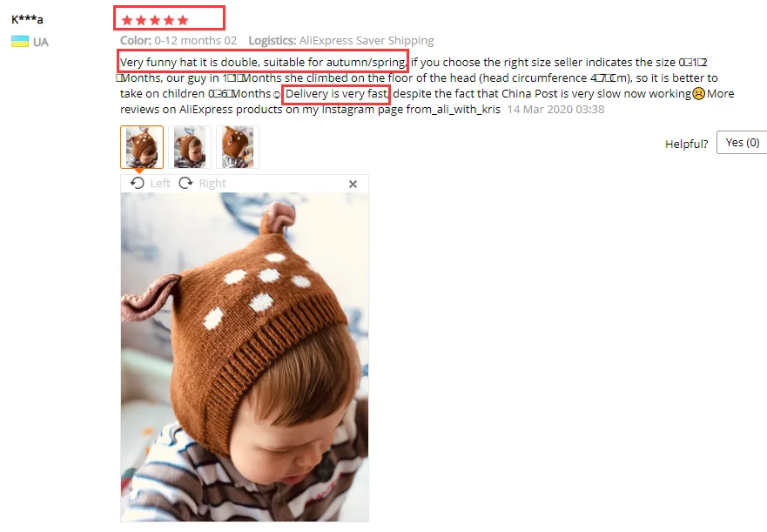This screenshot has height=532, width=767.
Task: Click the rotate Left arrow icon
Action: 138,183
